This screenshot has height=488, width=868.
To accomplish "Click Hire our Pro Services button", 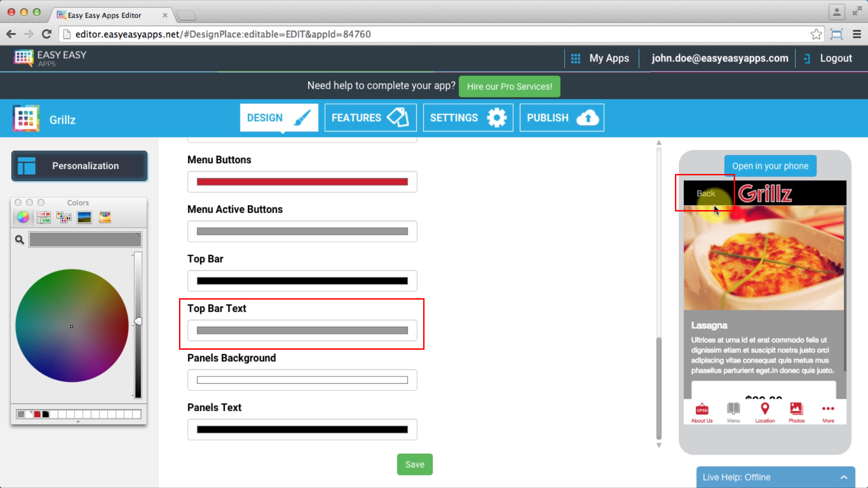I will pyautogui.click(x=509, y=86).
